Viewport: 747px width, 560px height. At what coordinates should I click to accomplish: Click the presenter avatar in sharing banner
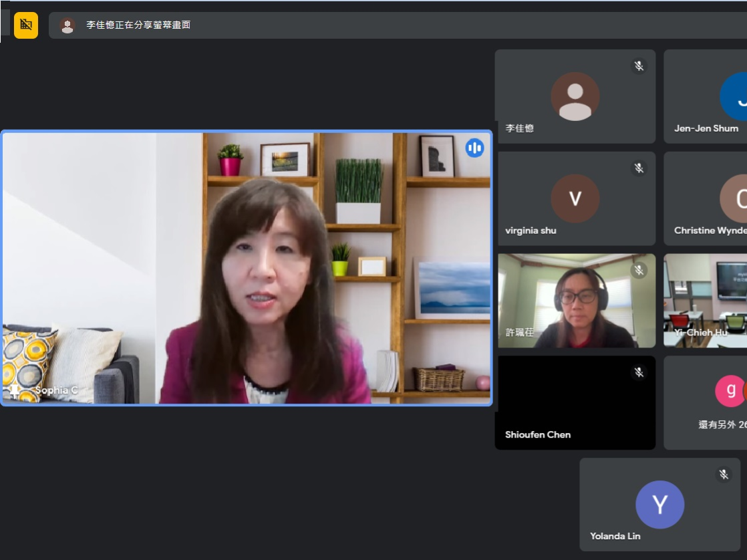coord(67,25)
